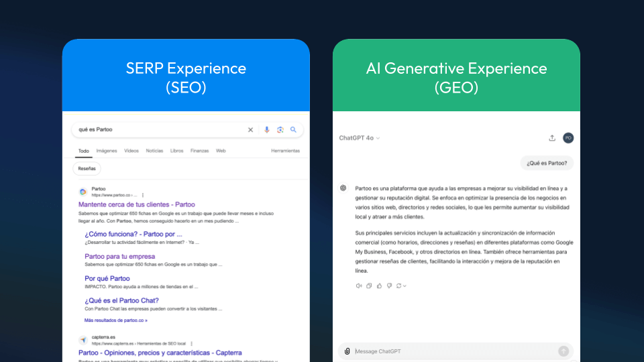Click the ChatGPT logo beside the answer
644x362 pixels.
[x=343, y=188]
